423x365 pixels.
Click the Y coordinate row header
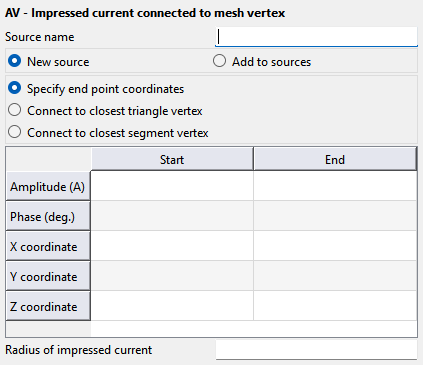[48, 276]
